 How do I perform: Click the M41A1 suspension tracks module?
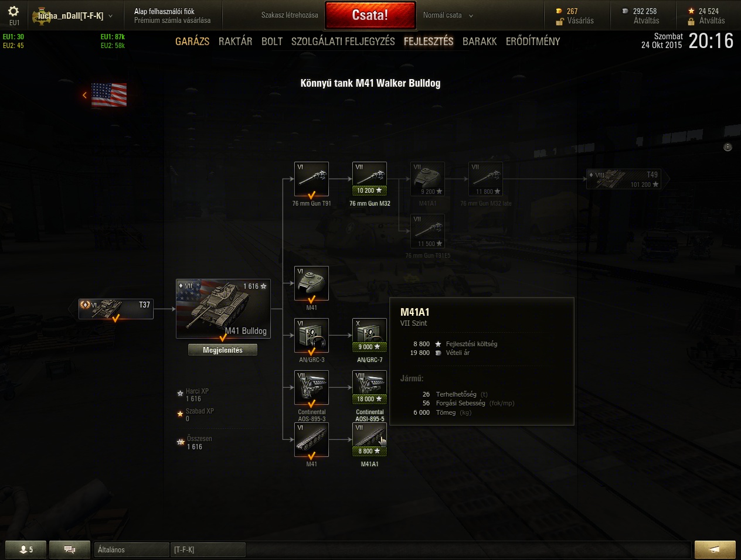[369, 440]
